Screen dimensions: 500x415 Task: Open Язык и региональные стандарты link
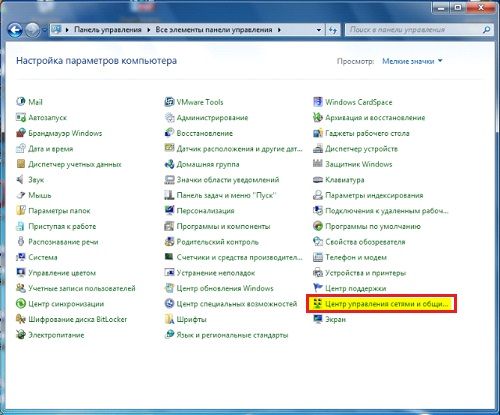(x=232, y=335)
